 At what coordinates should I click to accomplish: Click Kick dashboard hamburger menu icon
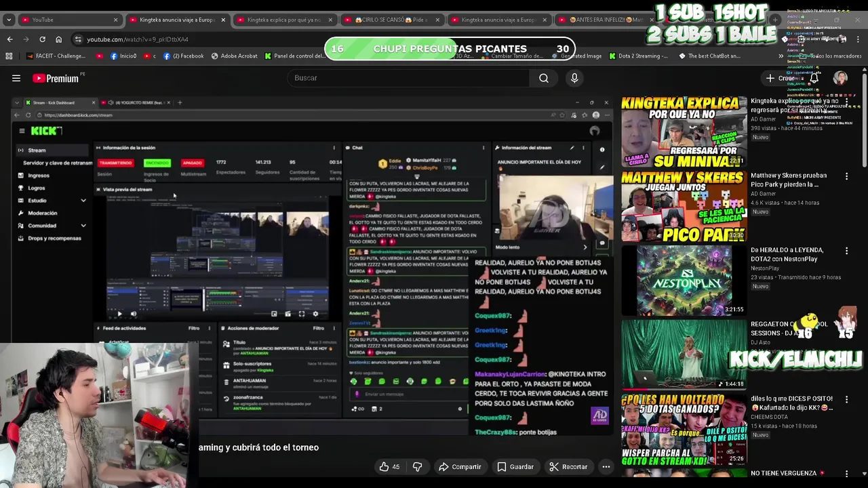click(22, 131)
